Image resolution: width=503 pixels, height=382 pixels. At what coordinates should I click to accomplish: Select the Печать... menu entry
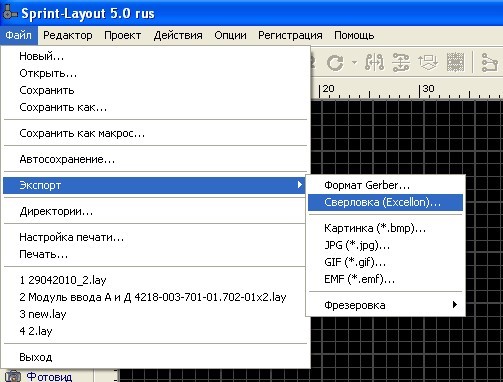[155, 254]
